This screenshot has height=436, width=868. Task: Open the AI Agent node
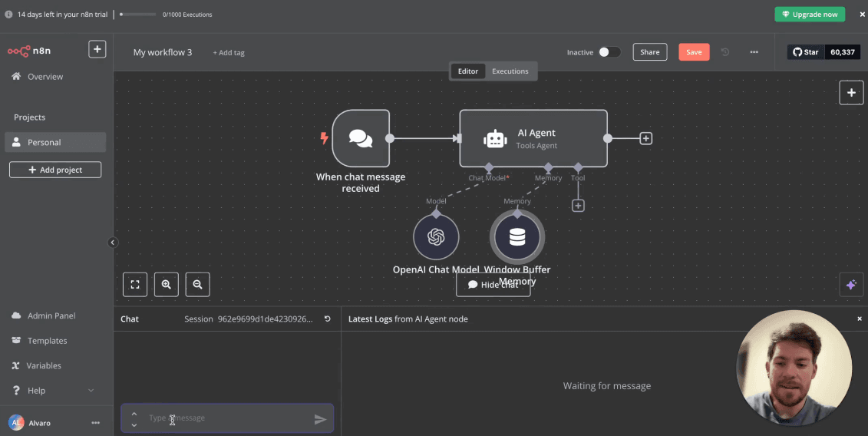(x=533, y=138)
